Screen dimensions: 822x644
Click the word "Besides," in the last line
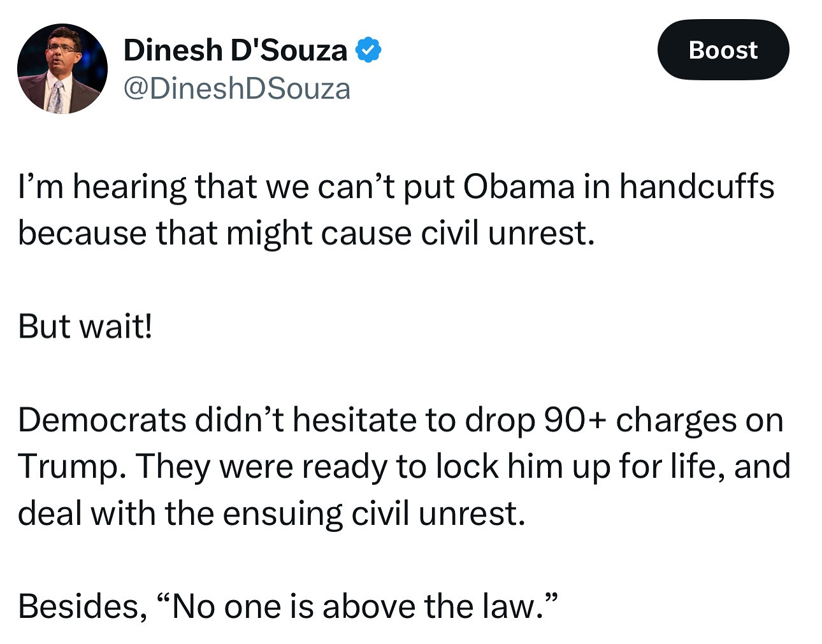tap(82, 606)
